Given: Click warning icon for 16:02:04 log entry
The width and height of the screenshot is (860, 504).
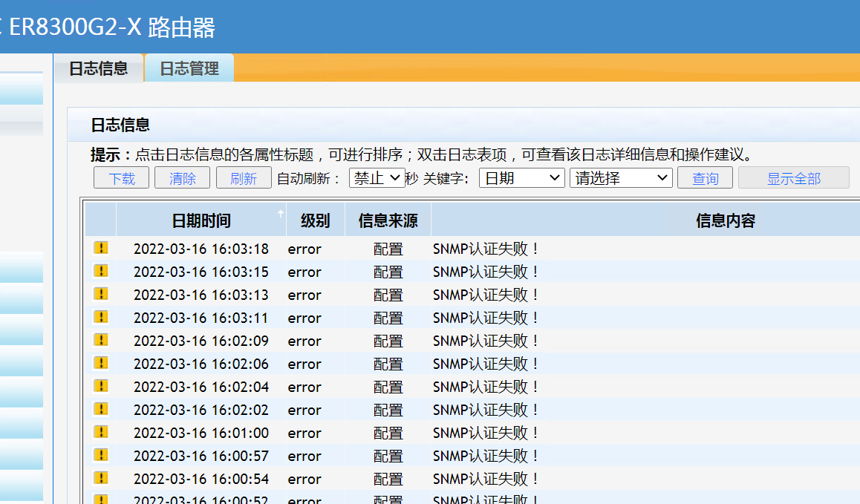Looking at the screenshot, I should coord(100,386).
